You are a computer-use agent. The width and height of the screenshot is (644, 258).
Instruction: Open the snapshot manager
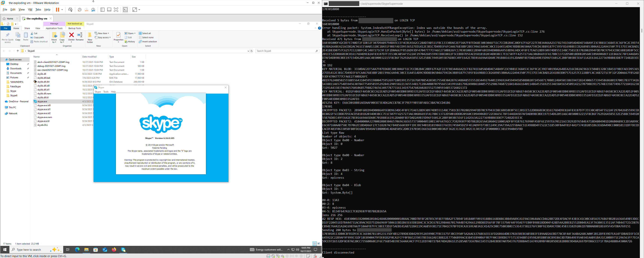(93, 10)
